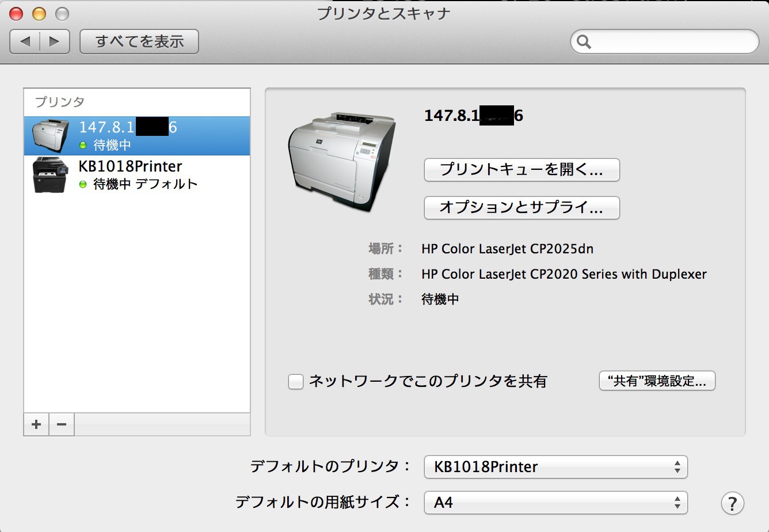This screenshot has width=769, height=532.
Task: Open help with the question mark button
Action: pyautogui.click(x=732, y=503)
